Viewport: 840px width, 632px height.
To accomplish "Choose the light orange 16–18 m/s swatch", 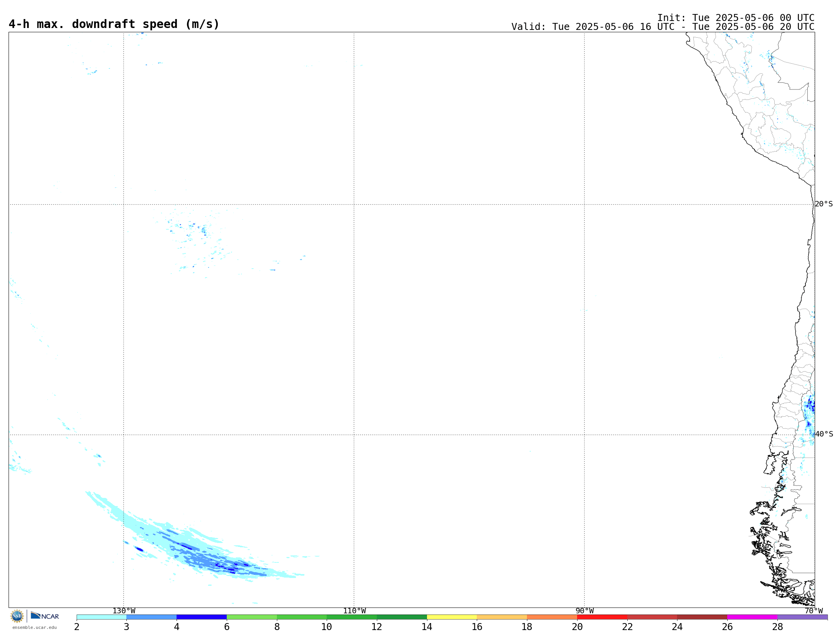I will point(502,617).
